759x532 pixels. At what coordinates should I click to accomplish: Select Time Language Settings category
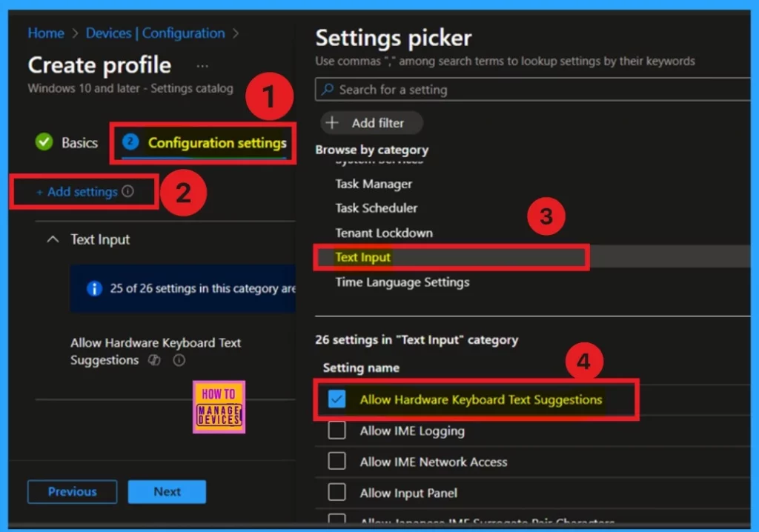click(402, 282)
